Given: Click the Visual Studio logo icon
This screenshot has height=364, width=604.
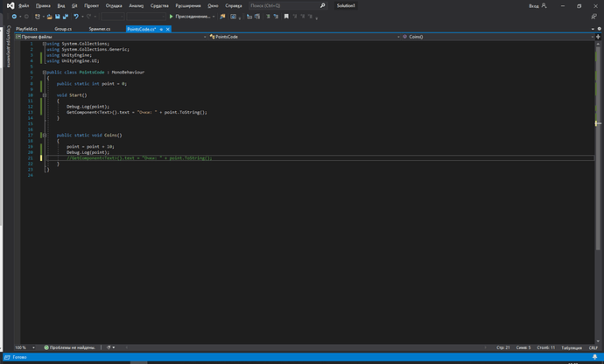Looking at the screenshot, I should coord(11,5).
